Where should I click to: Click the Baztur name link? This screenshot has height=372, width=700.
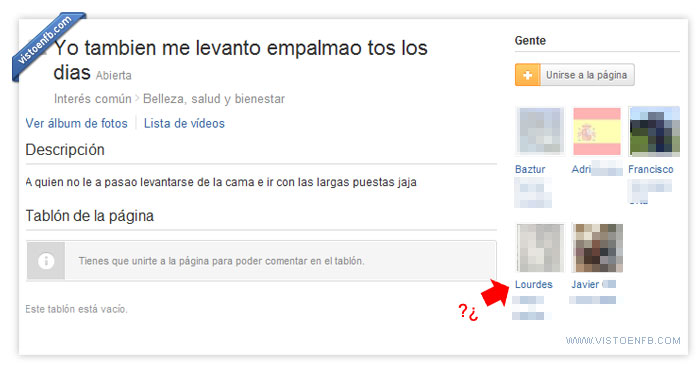[x=530, y=169]
